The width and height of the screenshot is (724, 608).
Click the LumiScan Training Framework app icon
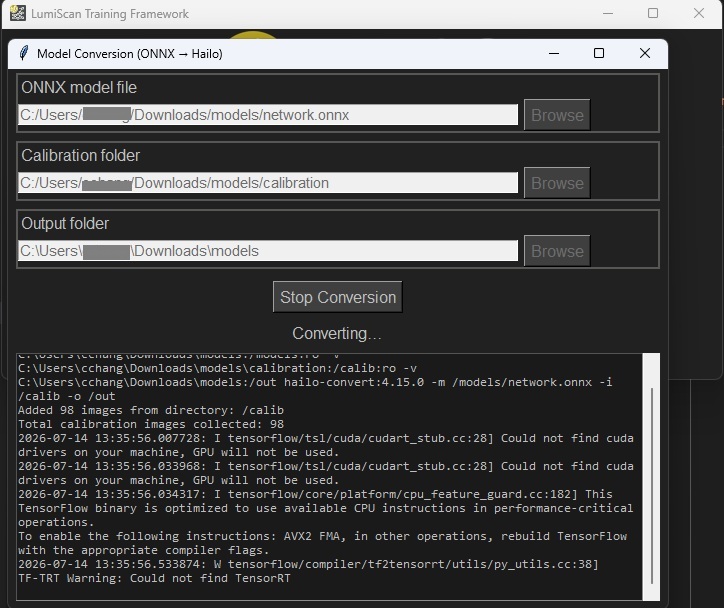(18, 13)
